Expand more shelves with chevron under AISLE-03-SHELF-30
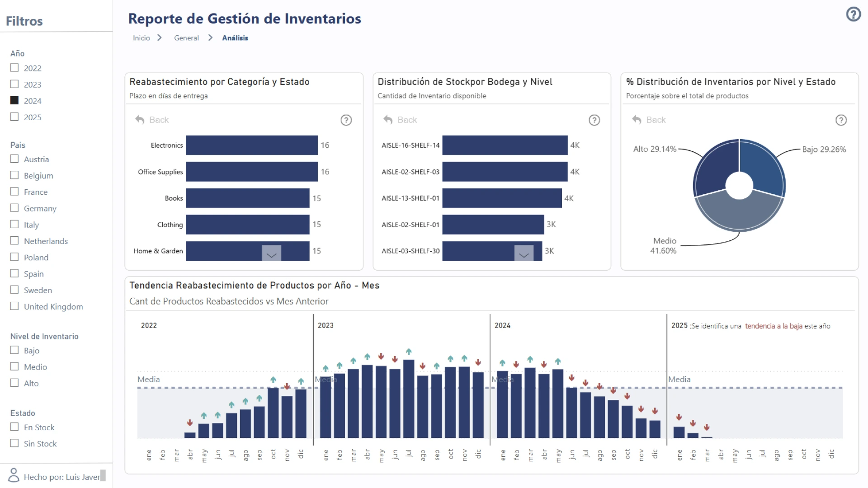This screenshot has height=488, width=868. pyautogui.click(x=524, y=253)
